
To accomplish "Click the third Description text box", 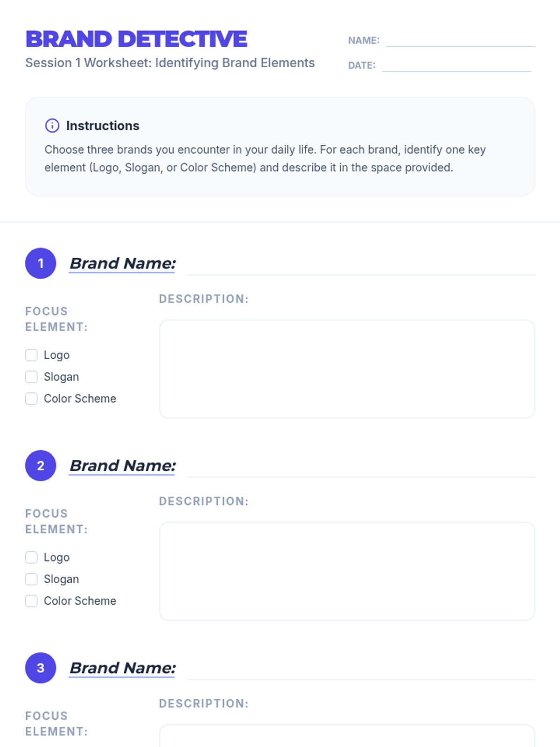I will pyautogui.click(x=347, y=736).
